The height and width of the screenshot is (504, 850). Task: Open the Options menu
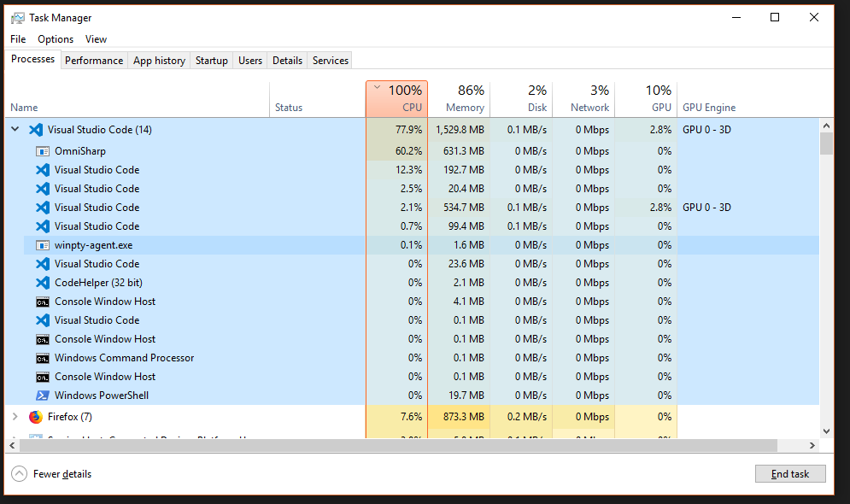pos(56,39)
